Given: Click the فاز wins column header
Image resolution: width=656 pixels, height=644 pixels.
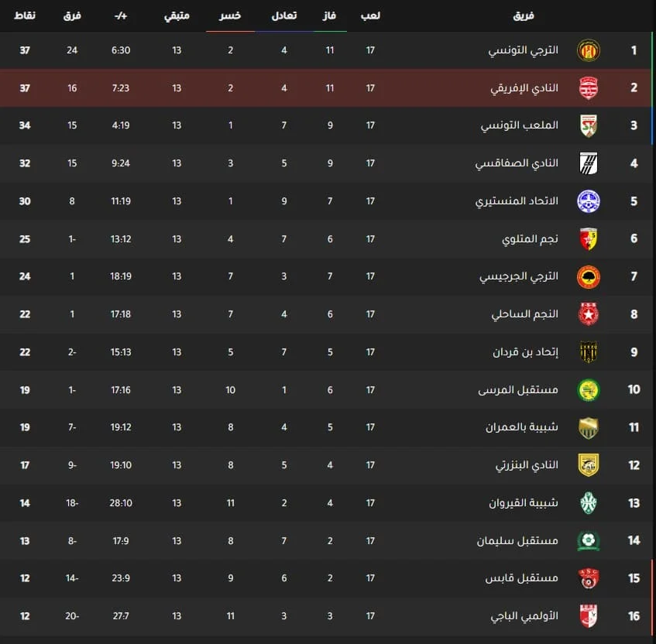Looking at the screenshot, I should 330,15.
